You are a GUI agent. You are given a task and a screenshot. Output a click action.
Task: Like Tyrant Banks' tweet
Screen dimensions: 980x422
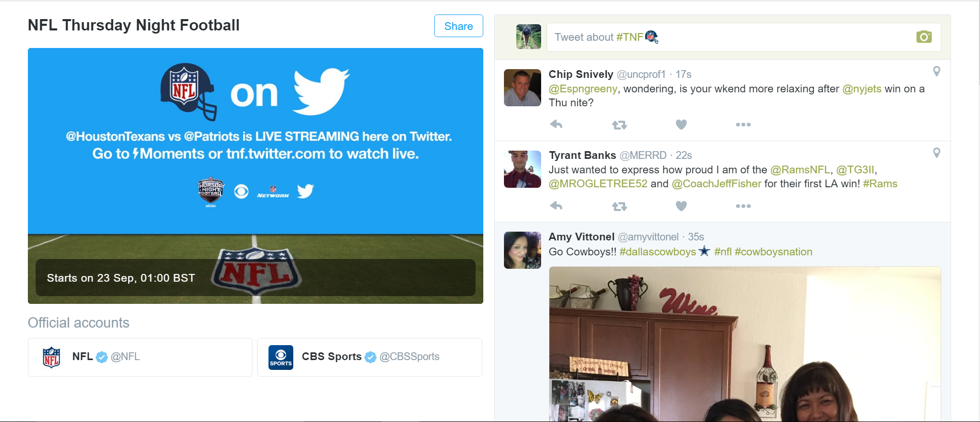682,206
